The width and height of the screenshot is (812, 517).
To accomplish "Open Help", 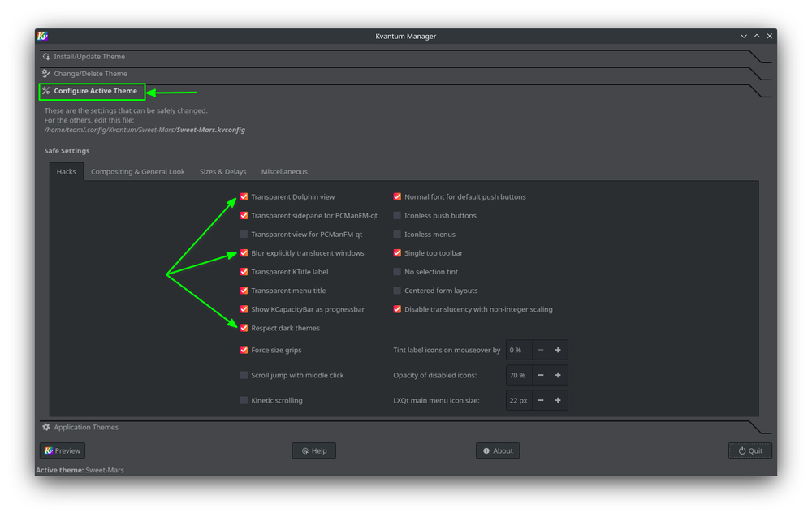I will coord(314,450).
